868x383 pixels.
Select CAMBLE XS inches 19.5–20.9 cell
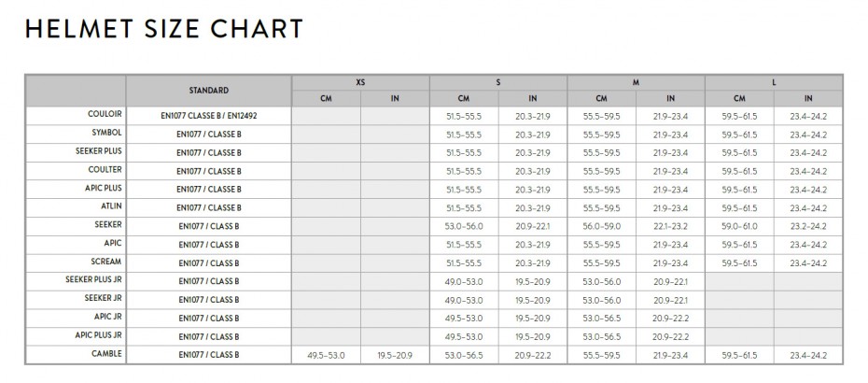(395, 355)
